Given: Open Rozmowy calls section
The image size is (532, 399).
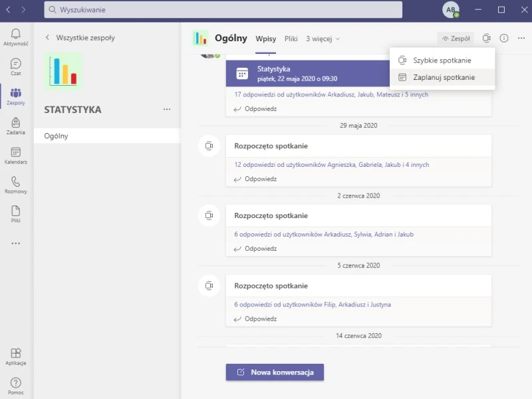Looking at the screenshot, I should click(x=16, y=184).
